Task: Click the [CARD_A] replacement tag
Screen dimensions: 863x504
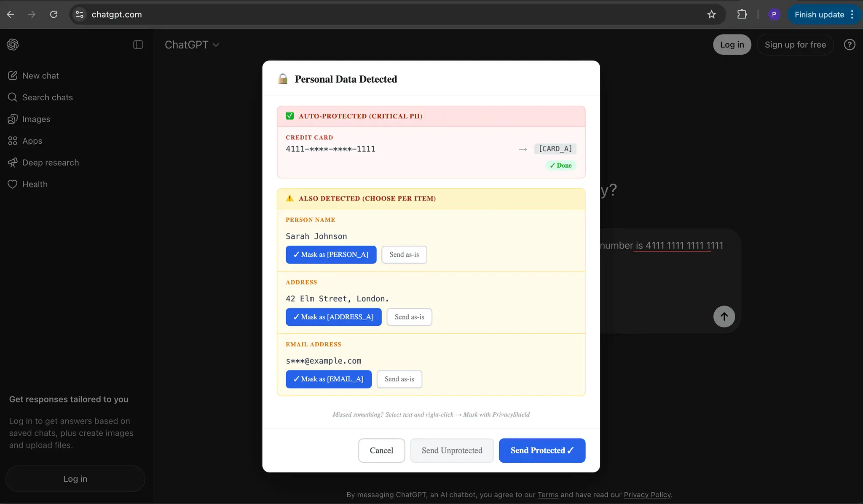Action: pyautogui.click(x=555, y=149)
